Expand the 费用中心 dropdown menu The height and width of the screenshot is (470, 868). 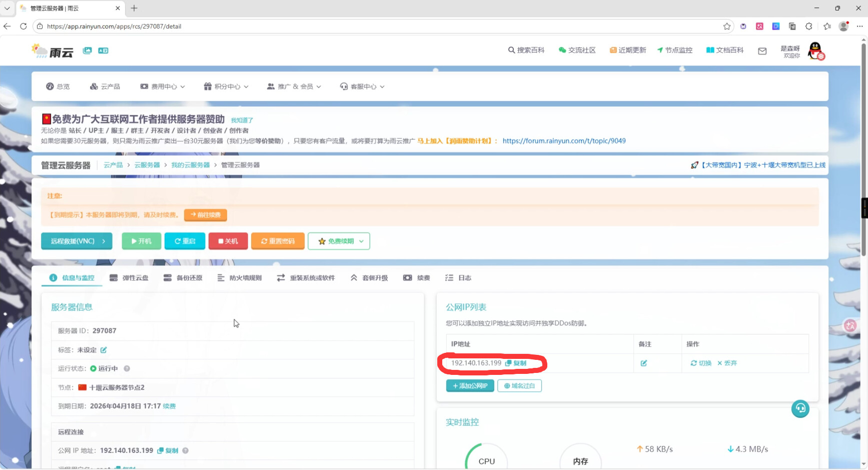tap(163, 87)
